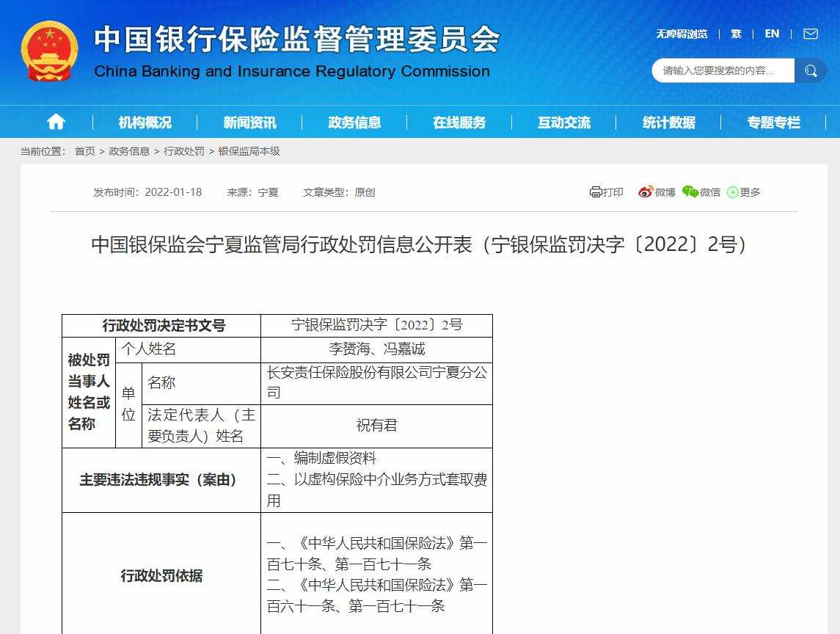The height and width of the screenshot is (634, 840).
Task: Go to the home page icon
Action: point(56,123)
